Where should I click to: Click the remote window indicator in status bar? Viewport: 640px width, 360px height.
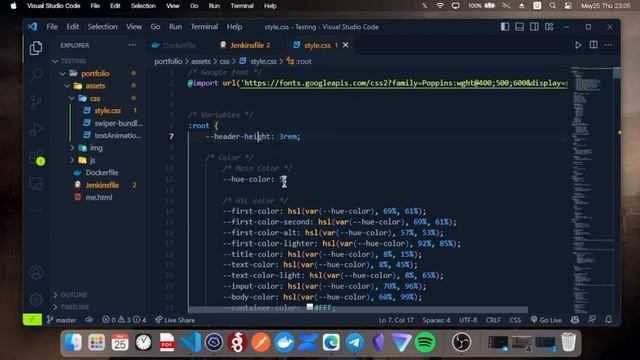coord(32,320)
